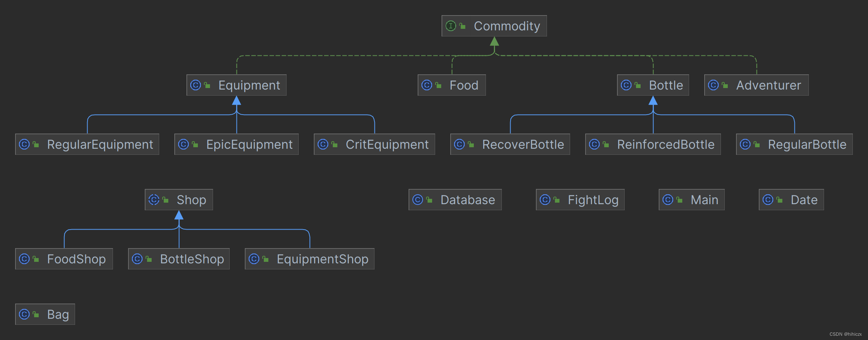Select the Bag class label
The image size is (868, 340).
58,315
